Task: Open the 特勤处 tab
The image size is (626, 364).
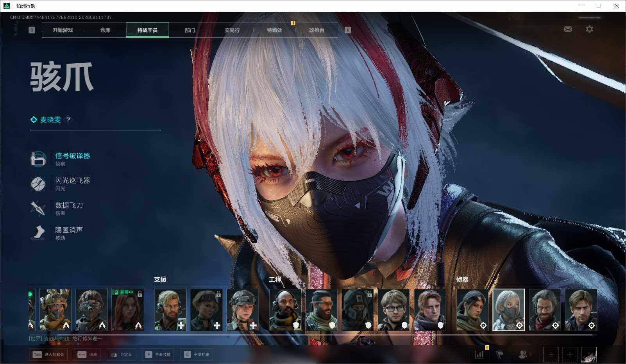Action: pos(274,30)
